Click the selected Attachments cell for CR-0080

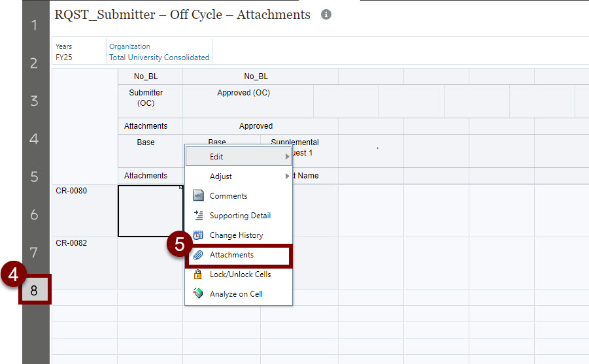pyautogui.click(x=150, y=211)
